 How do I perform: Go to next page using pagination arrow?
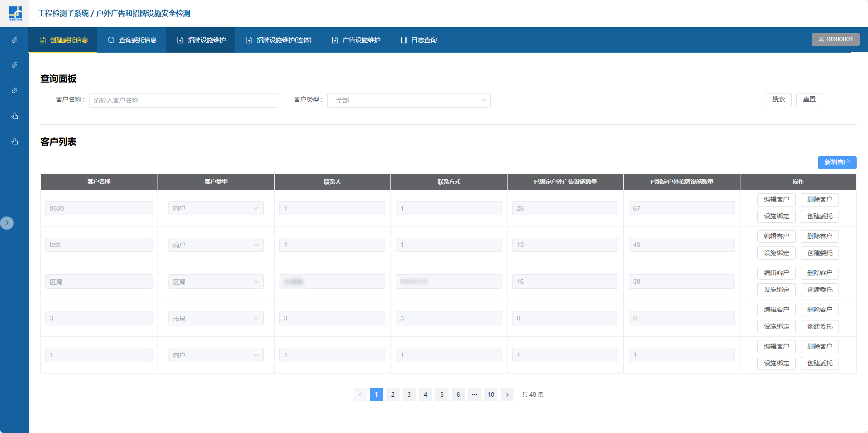507,394
